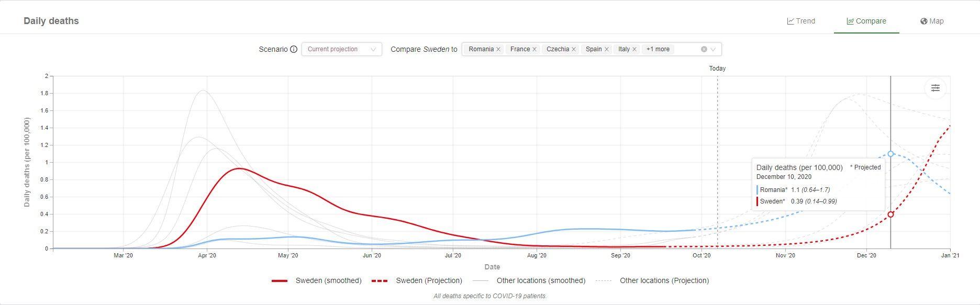Open the chart settings sliders icon
Image resolution: width=980 pixels, height=305 pixels.
[935, 88]
